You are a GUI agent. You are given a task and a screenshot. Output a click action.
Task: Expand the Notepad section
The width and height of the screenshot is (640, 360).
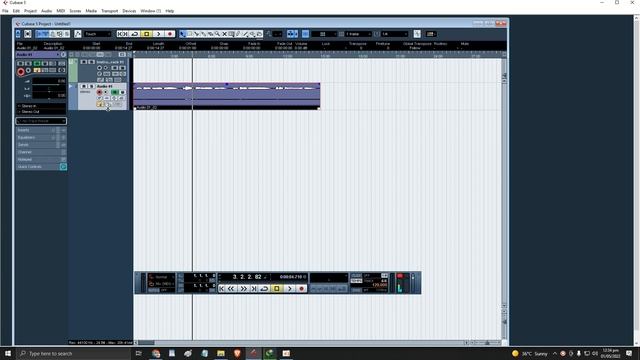41,159
